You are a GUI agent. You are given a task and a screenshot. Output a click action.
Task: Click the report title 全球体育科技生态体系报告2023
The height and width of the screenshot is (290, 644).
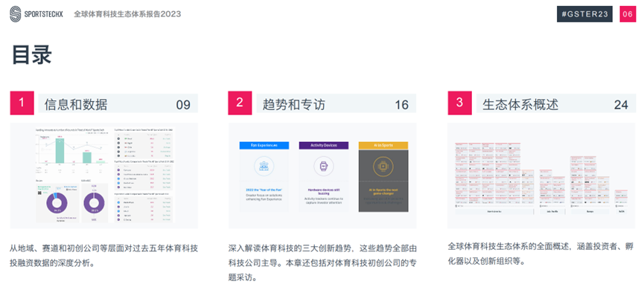click(127, 14)
